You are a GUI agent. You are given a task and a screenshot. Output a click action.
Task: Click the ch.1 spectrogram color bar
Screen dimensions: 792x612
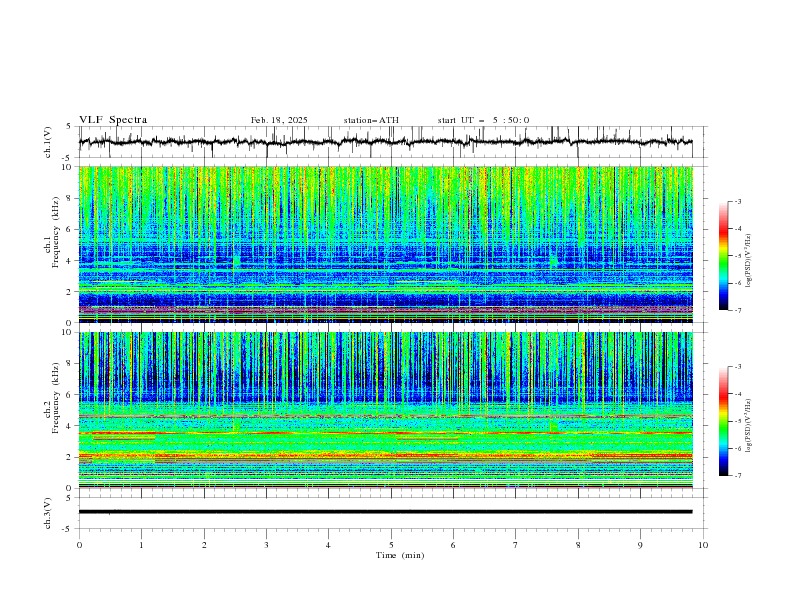click(723, 256)
